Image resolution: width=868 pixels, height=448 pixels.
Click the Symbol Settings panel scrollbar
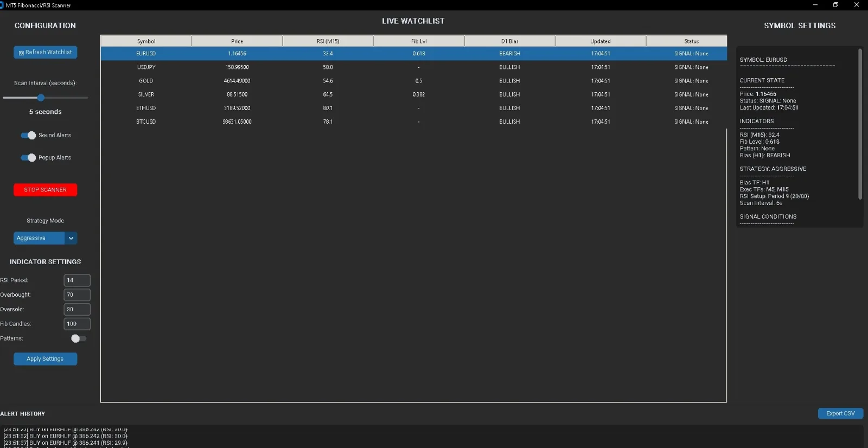pos(860,124)
